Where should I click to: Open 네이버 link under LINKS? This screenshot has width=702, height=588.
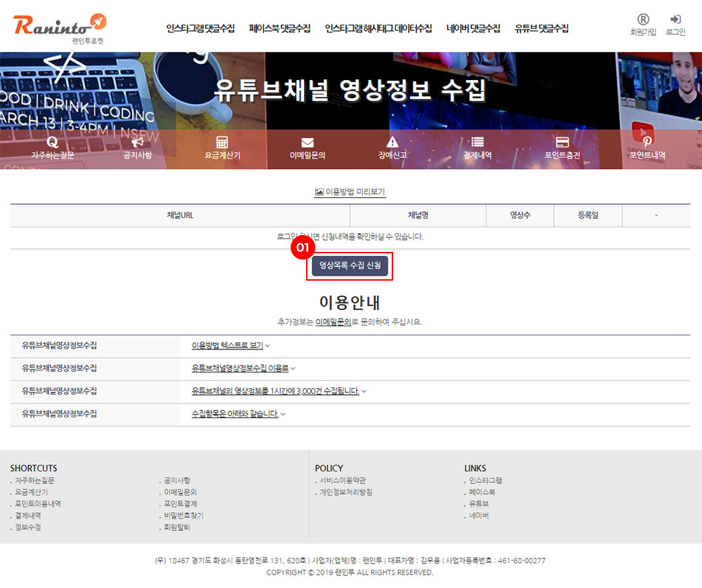pos(479,516)
